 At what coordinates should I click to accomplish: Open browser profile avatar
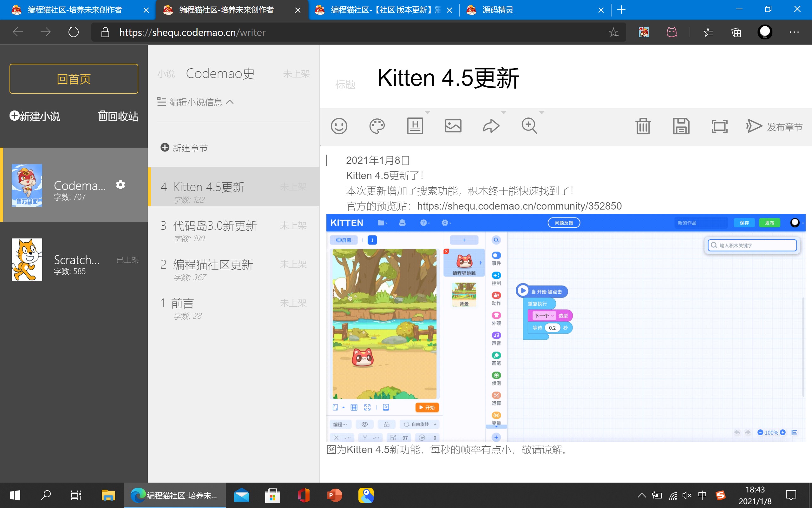click(765, 32)
